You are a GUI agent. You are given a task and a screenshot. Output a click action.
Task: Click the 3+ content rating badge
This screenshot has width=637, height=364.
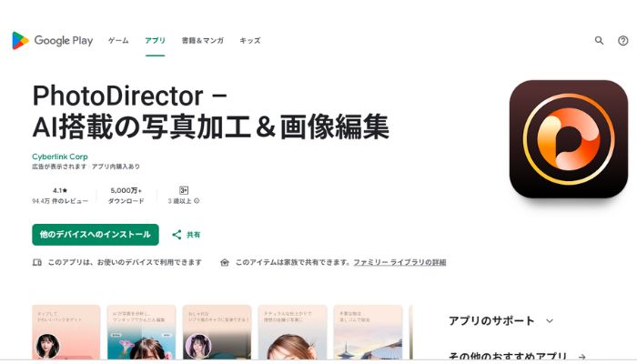(x=184, y=190)
